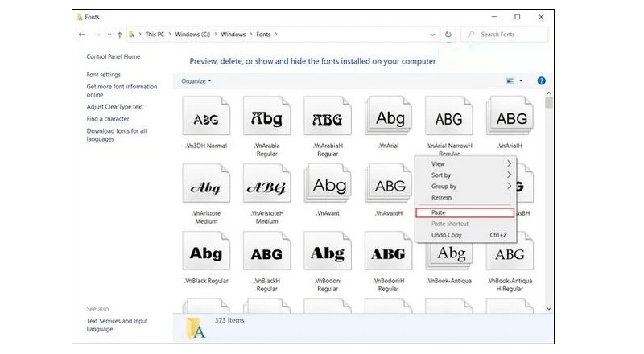Select the .VnArial NarrowH Regular font icon

pyautogui.click(x=449, y=116)
